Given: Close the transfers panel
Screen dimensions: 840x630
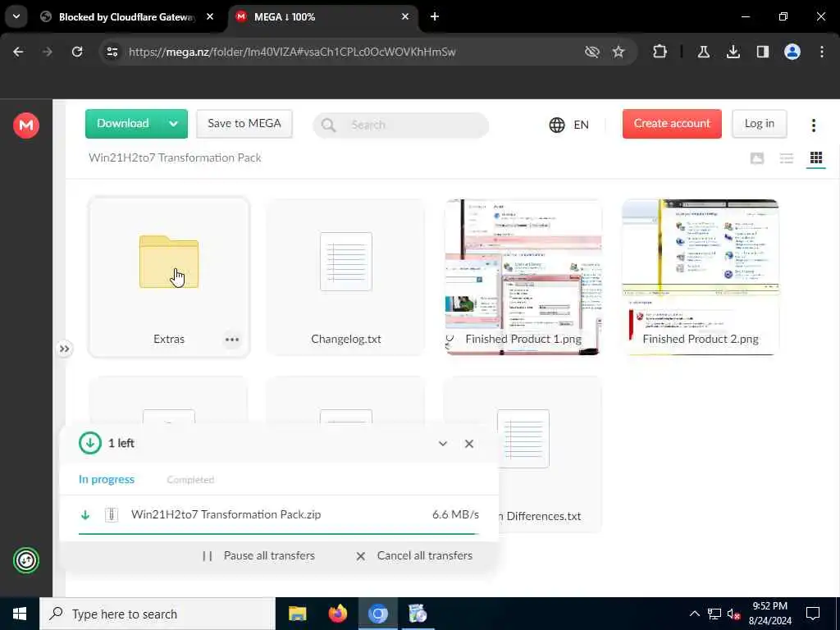Looking at the screenshot, I should click(x=468, y=444).
